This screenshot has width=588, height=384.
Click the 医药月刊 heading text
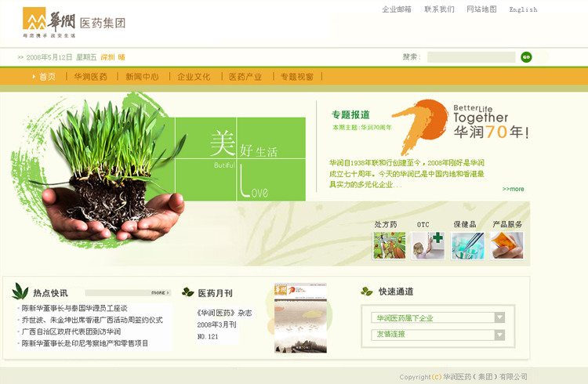216,293
